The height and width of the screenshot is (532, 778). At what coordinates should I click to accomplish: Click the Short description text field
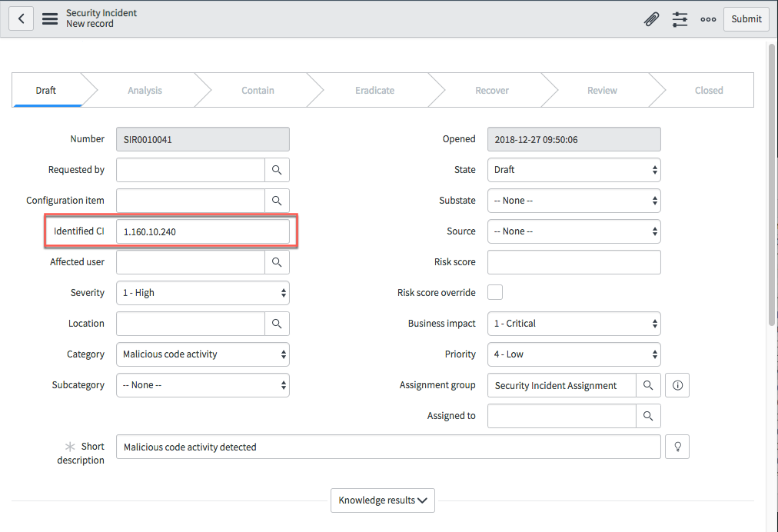pyautogui.click(x=388, y=447)
